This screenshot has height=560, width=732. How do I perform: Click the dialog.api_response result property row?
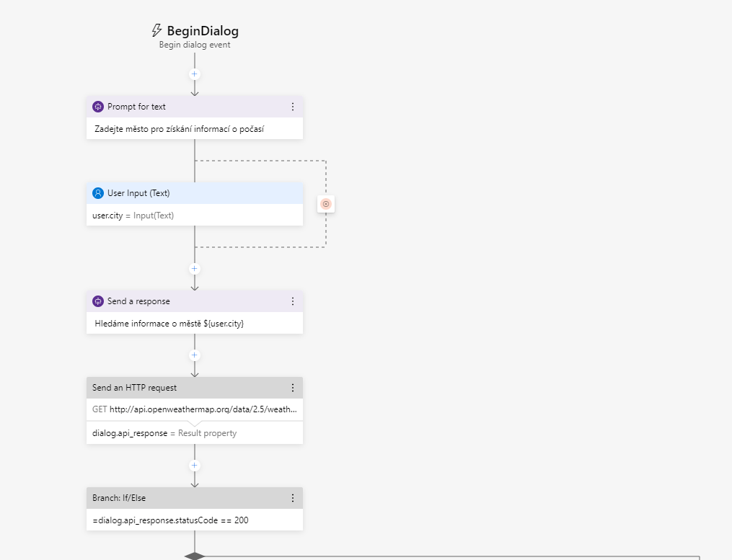(x=164, y=433)
